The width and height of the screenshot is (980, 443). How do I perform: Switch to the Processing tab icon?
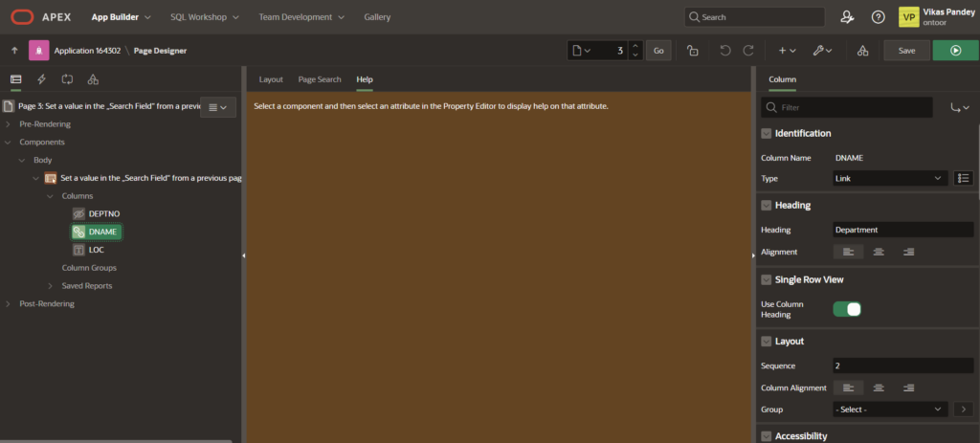click(x=67, y=79)
